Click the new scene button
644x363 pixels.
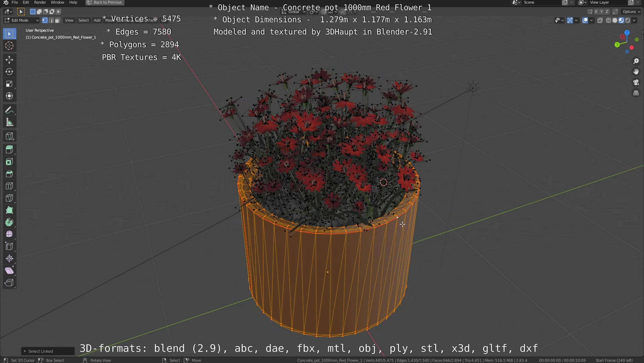[x=565, y=3]
